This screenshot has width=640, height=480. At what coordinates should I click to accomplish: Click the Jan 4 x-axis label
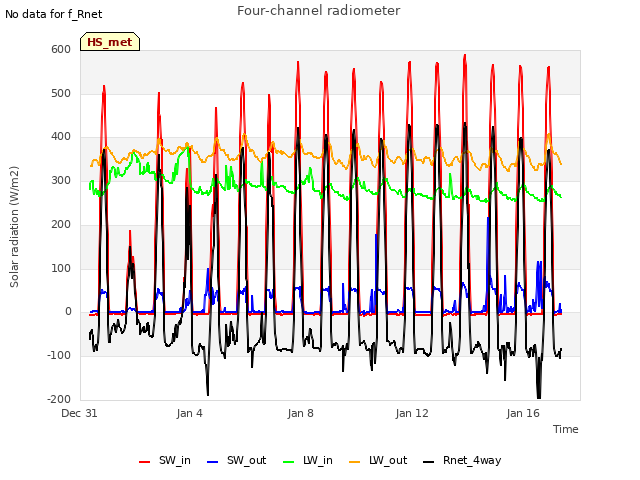point(189,413)
